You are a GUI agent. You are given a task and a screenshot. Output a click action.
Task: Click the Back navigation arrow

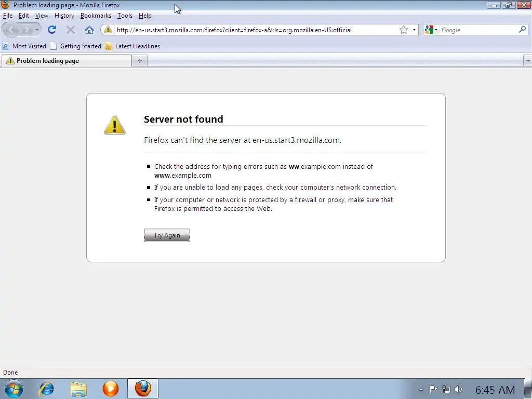tap(11, 30)
